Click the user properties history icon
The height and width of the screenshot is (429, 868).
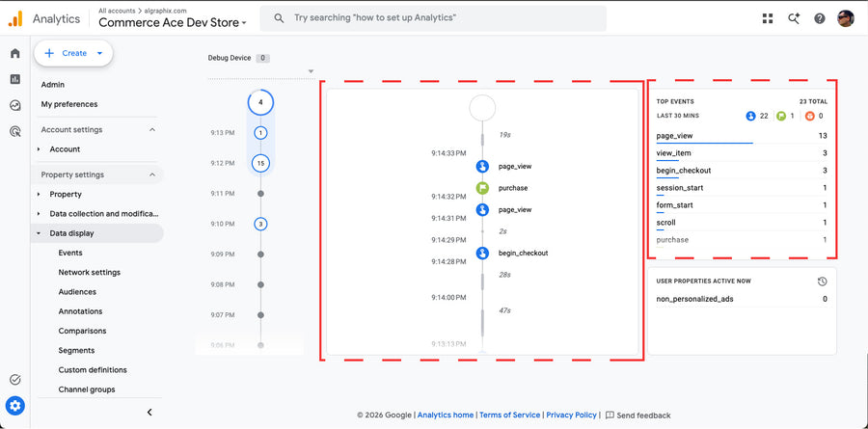click(x=822, y=282)
